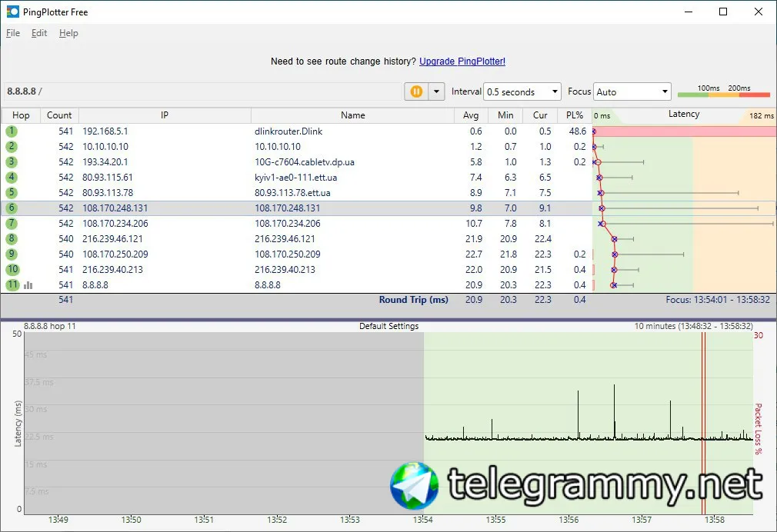
Task: Click the hop 1 red packet loss bar
Action: pyautogui.click(x=685, y=131)
